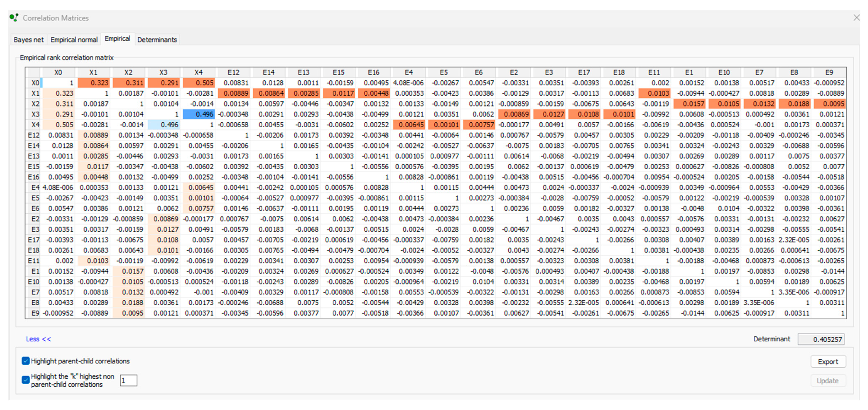
Task: Select the X0 column header
Action: pyautogui.click(x=58, y=73)
